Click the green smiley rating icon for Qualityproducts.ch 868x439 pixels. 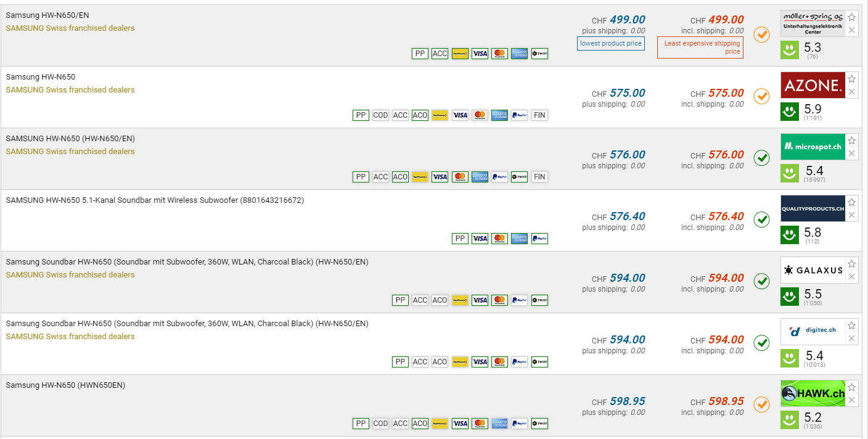point(790,234)
